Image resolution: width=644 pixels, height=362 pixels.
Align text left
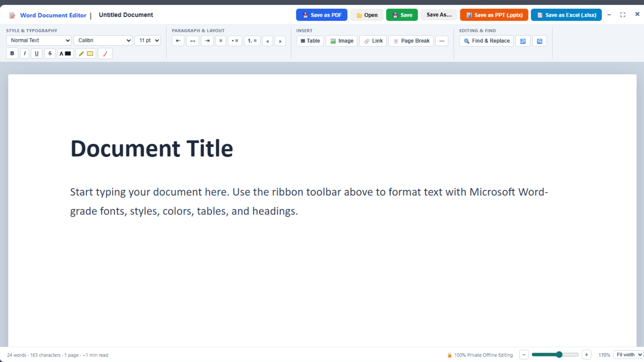178,41
